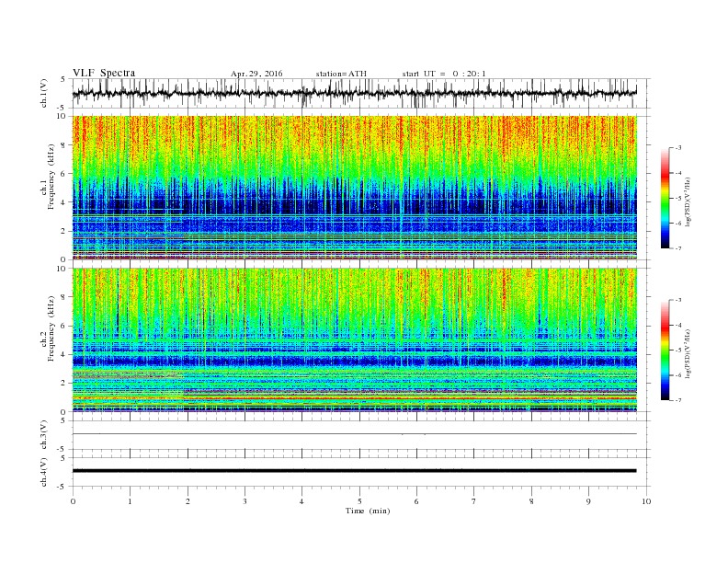Click the ch.2 spectrogram color scale bar
728x563 pixels.
(665, 350)
